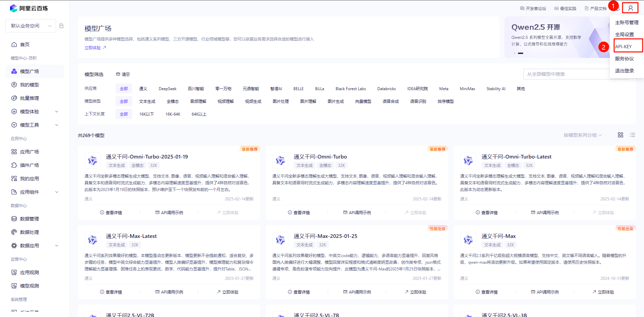Image resolution: width=644 pixels, height=317 pixels.
Task: Open 我的应用 in the sidebar
Action: point(35,179)
